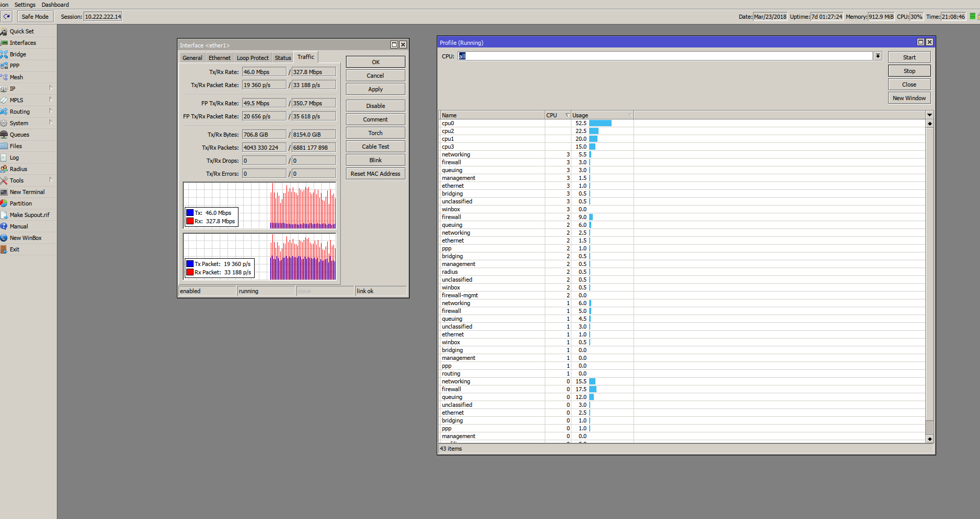Open the Quick Set panel
Viewport: 980px width, 519px height.
(21, 31)
